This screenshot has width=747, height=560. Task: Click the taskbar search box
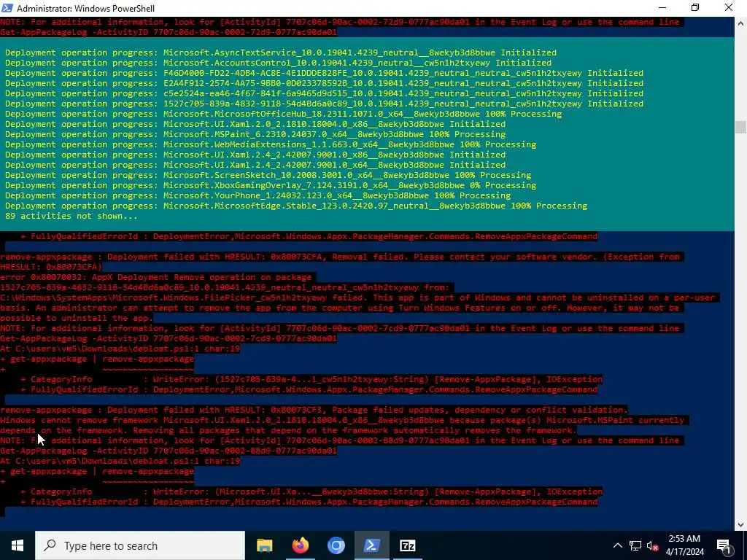[140, 545]
